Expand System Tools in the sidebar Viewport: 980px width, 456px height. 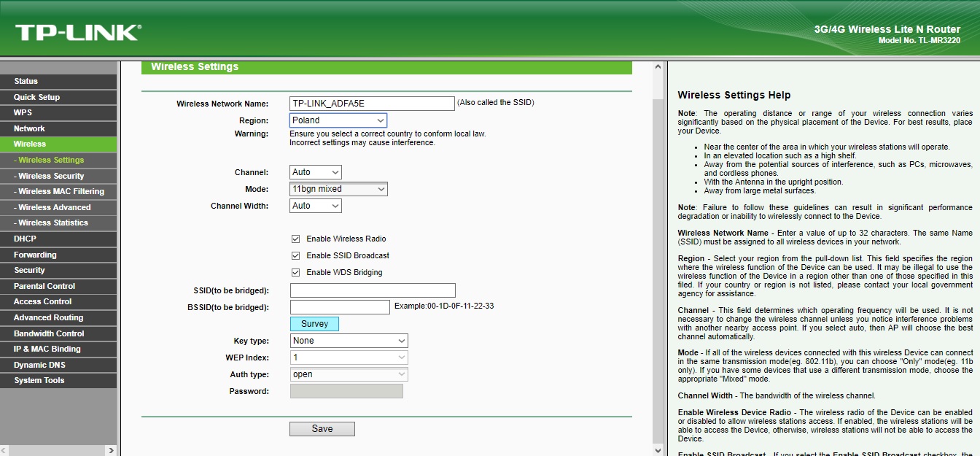[58, 380]
